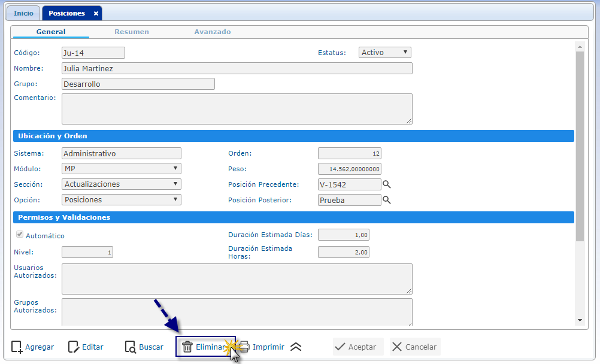Click the Imprimir printer icon
Viewport: 600px width, 364px height.
[244, 347]
